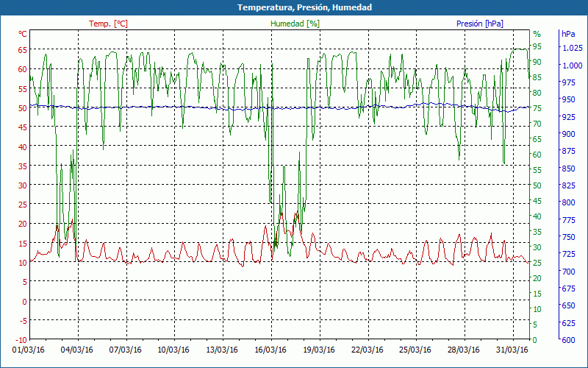
Task: Click the green '50' humidity axis value
Action: 537,185
